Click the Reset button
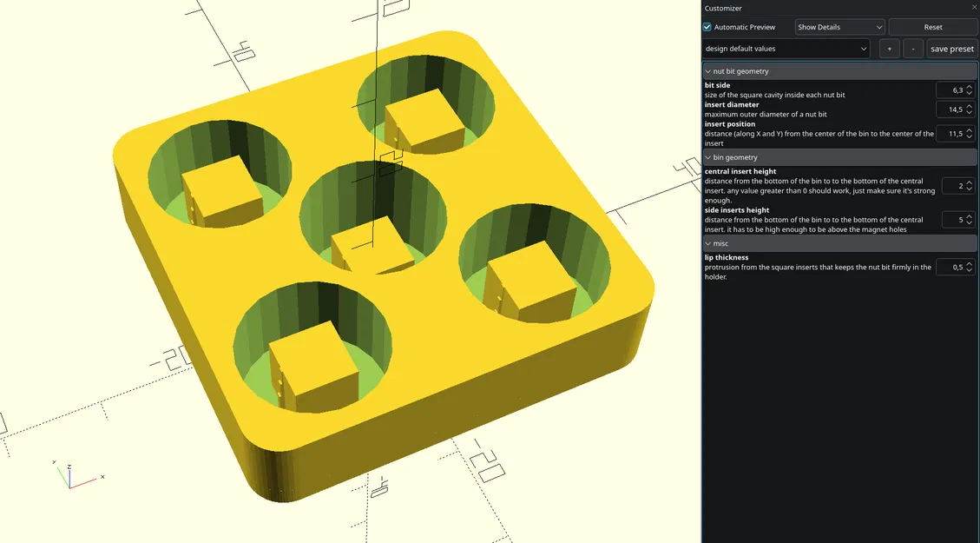 click(932, 27)
